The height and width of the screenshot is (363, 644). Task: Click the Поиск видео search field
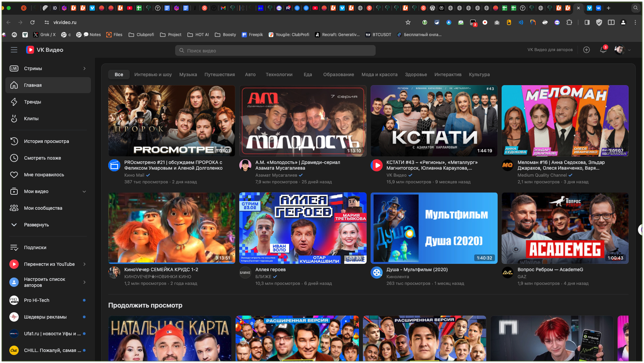click(x=275, y=50)
